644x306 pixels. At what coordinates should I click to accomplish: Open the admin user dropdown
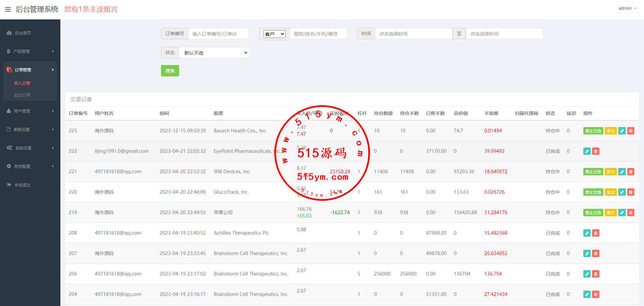pyautogui.click(x=627, y=8)
